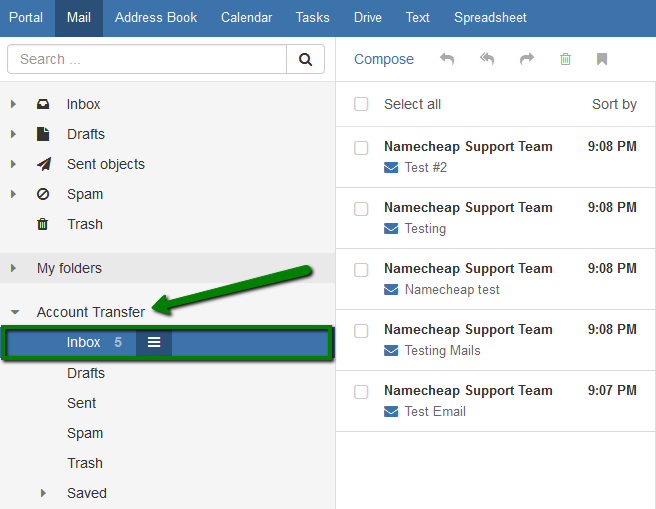Click the Reply arrow icon
Screen dimensions: 656x509
(x=447, y=59)
